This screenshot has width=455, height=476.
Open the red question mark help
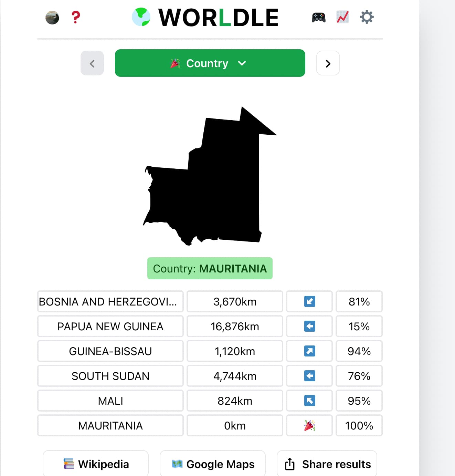pos(76,17)
